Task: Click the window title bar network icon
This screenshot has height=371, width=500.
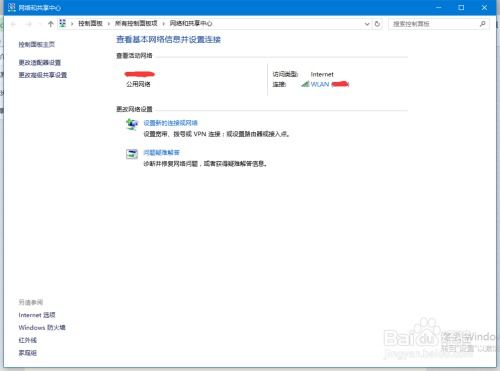Action: pyautogui.click(x=12, y=7)
